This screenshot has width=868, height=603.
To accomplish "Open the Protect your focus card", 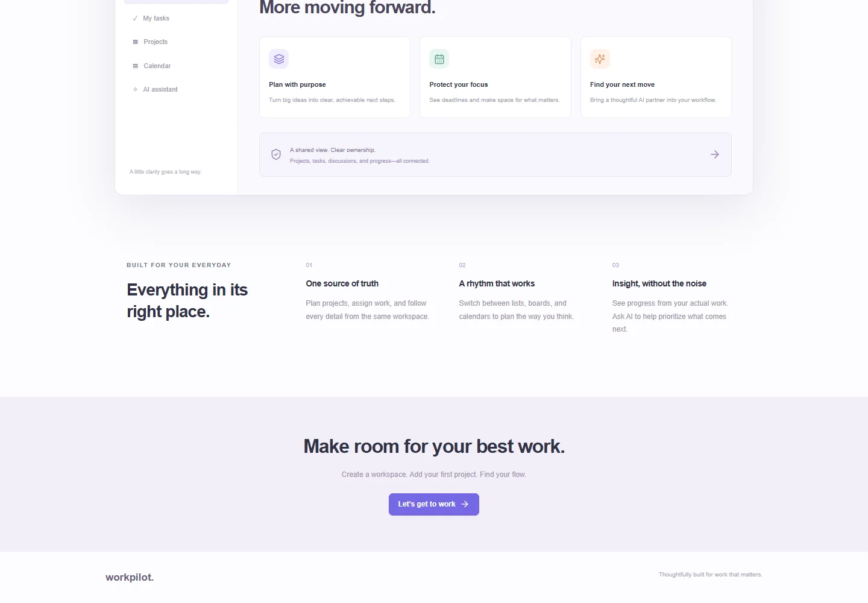I will (x=495, y=77).
